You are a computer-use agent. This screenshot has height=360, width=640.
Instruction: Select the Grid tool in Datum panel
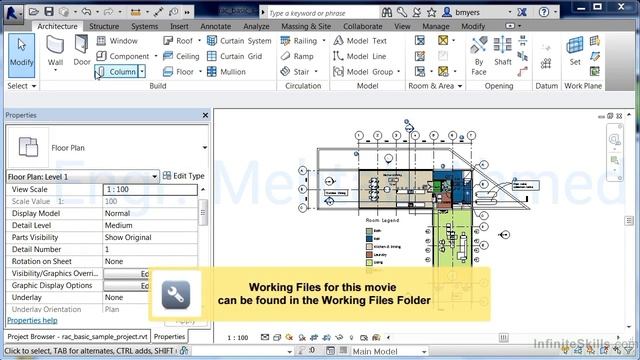(x=546, y=63)
